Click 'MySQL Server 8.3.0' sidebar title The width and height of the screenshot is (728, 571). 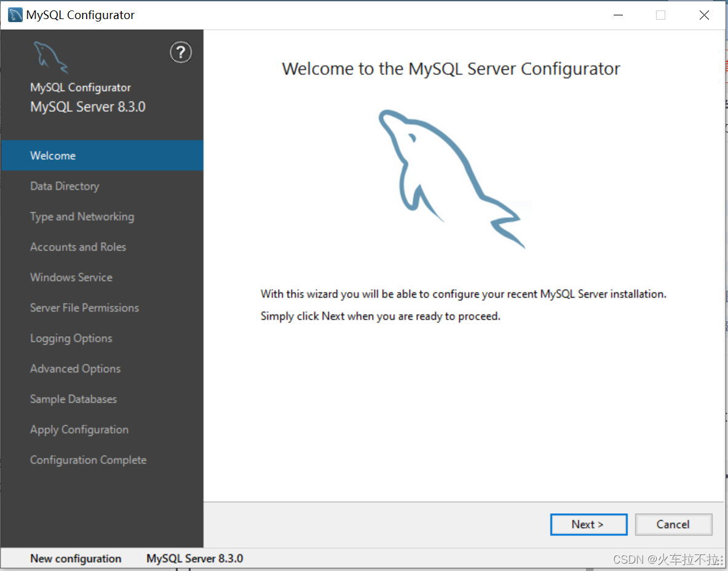(x=88, y=107)
